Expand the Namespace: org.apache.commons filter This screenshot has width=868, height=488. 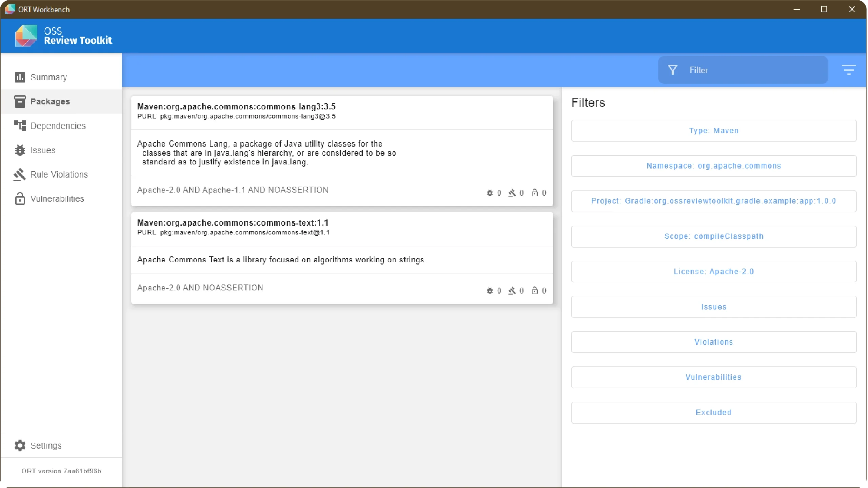coord(713,166)
